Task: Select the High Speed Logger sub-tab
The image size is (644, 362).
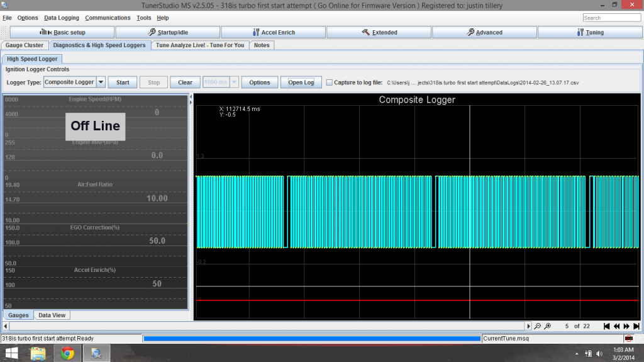Action: point(32,59)
